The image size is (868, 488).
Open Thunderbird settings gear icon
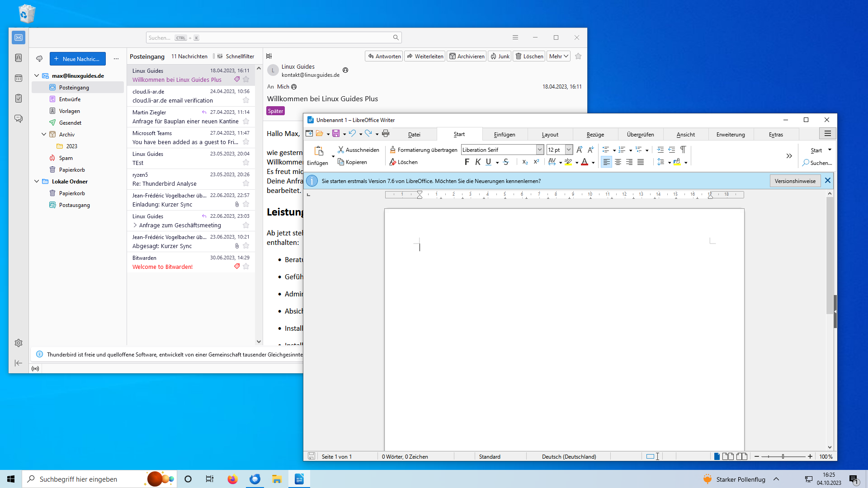pyautogui.click(x=19, y=343)
